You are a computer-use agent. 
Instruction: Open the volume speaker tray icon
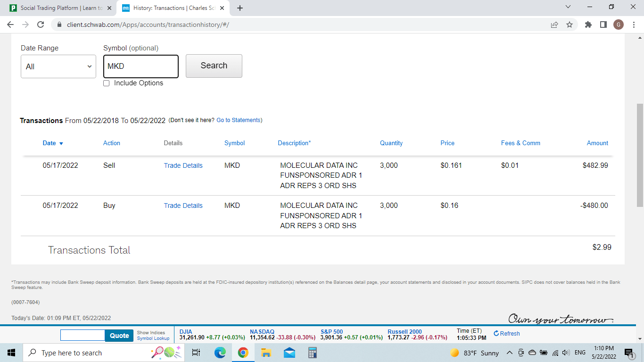click(566, 353)
